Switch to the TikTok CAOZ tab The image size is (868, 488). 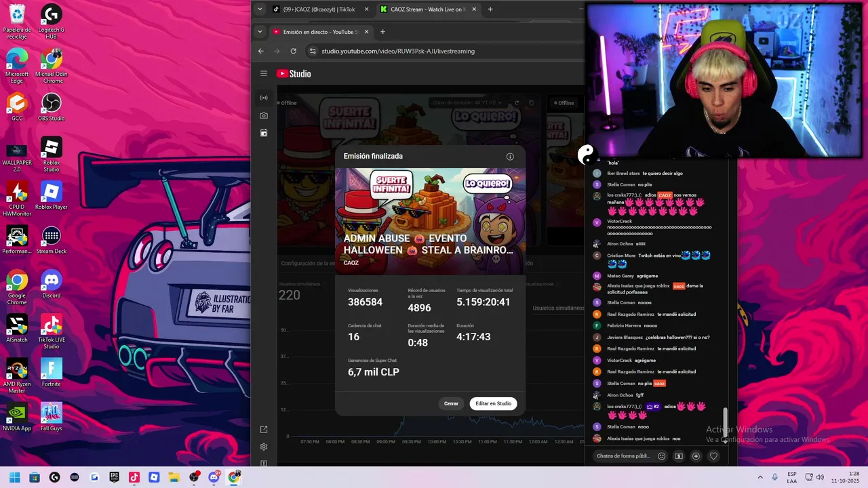[320, 9]
